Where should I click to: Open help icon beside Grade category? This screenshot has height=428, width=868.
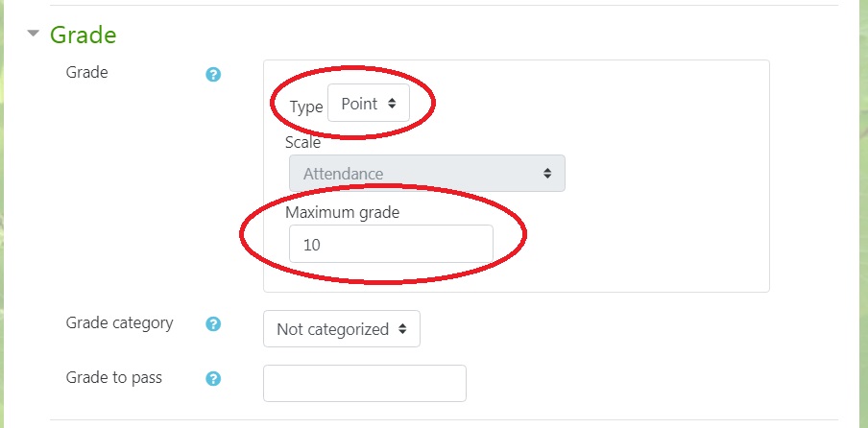pyautogui.click(x=213, y=324)
